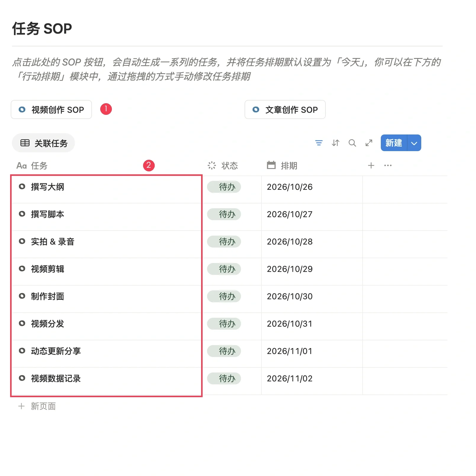Viewport: 476px width, 476px height.
Task: Change 待办 status of 视频分发
Action: [224, 324]
